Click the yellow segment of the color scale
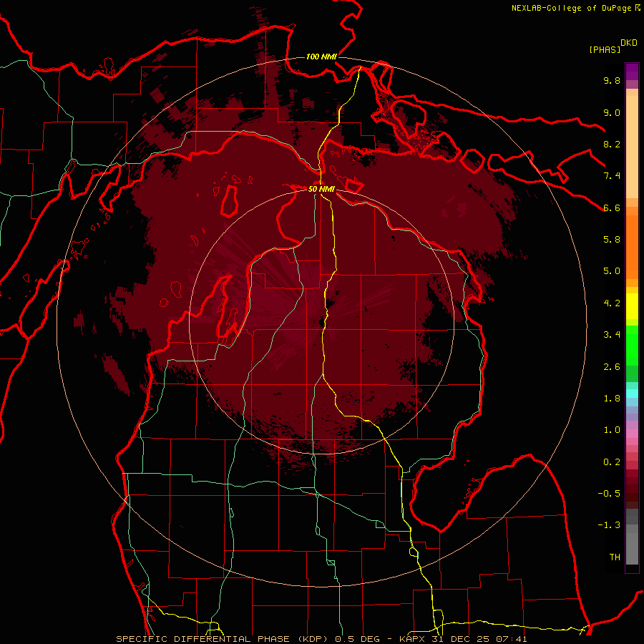Image resolution: width=644 pixels, height=644 pixels. tap(632, 306)
